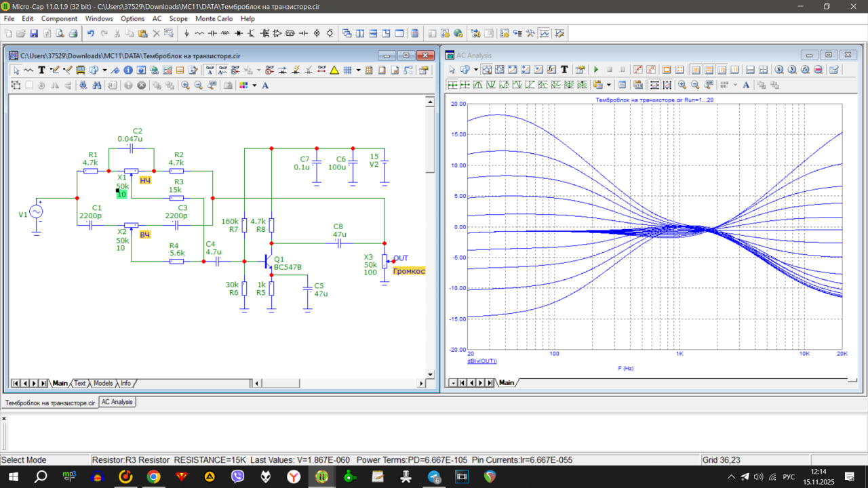Zoom in on the AC Analysis plot

click(x=682, y=85)
